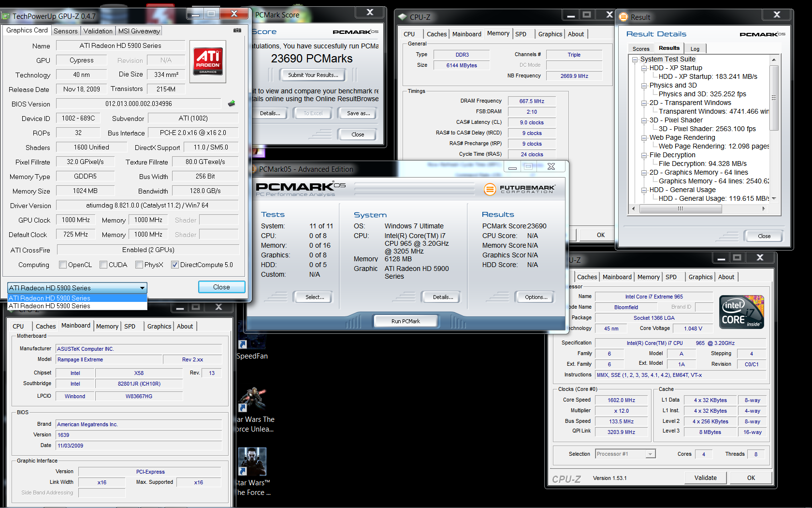Click the Futuremark Corporation orange logo
The width and height of the screenshot is (812, 508).
[490, 189]
